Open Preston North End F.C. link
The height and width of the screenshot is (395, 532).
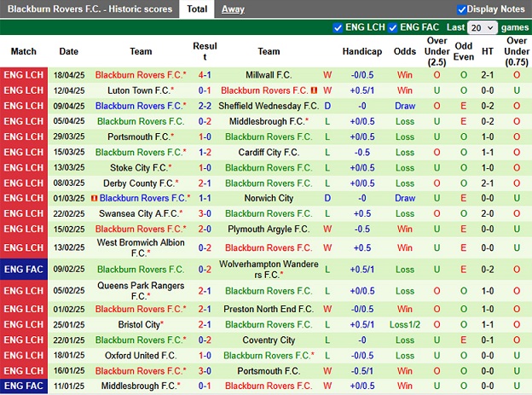pyautogui.click(x=269, y=309)
